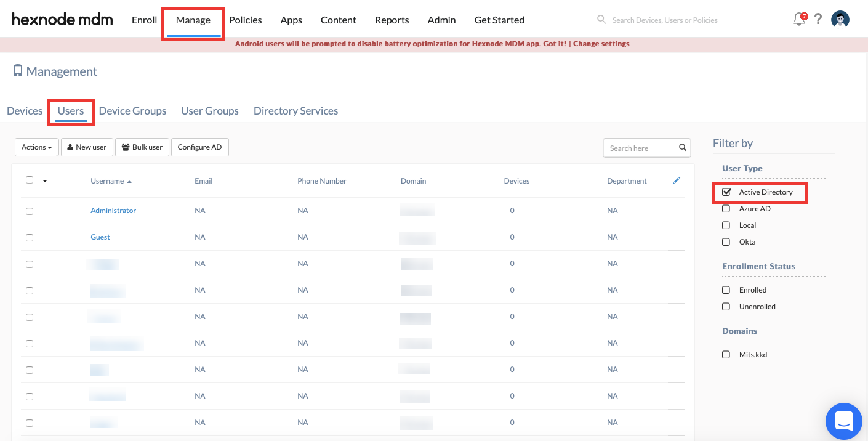Switch to the User Groups tab
This screenshot has height=441, width=868.
(x=210, y=111)
